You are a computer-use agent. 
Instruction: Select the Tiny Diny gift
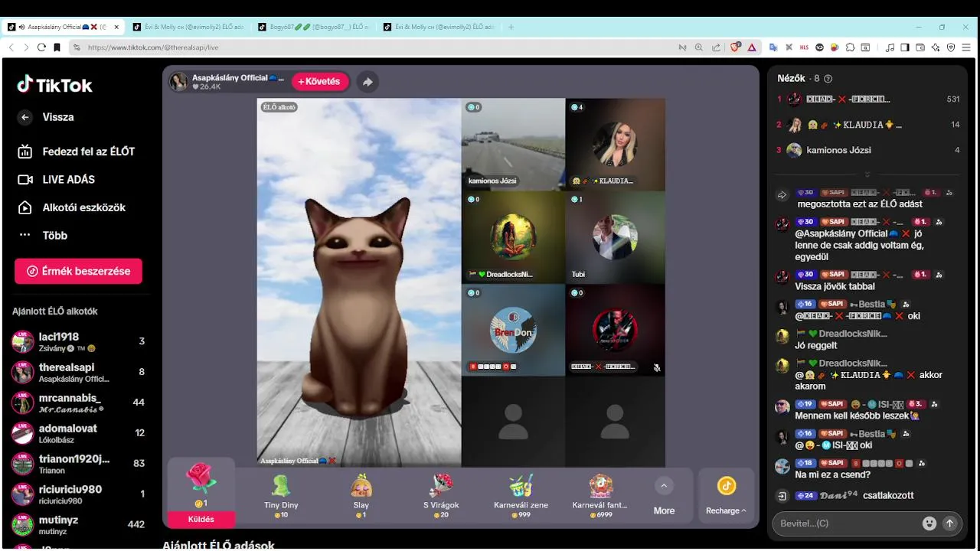[281, 495]
